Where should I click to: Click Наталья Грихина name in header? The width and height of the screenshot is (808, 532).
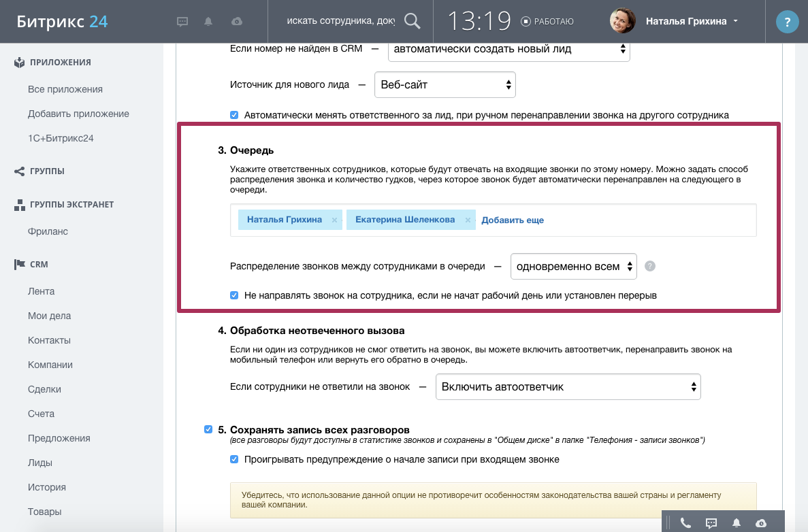(x=686, y=21)
